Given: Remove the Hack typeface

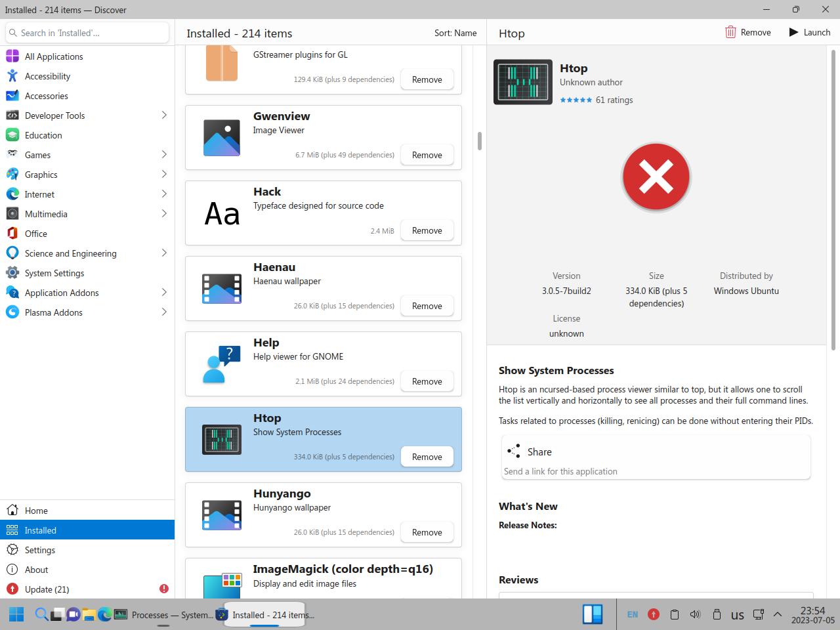Looking at the screenshot, I should [x=427, y=230].
